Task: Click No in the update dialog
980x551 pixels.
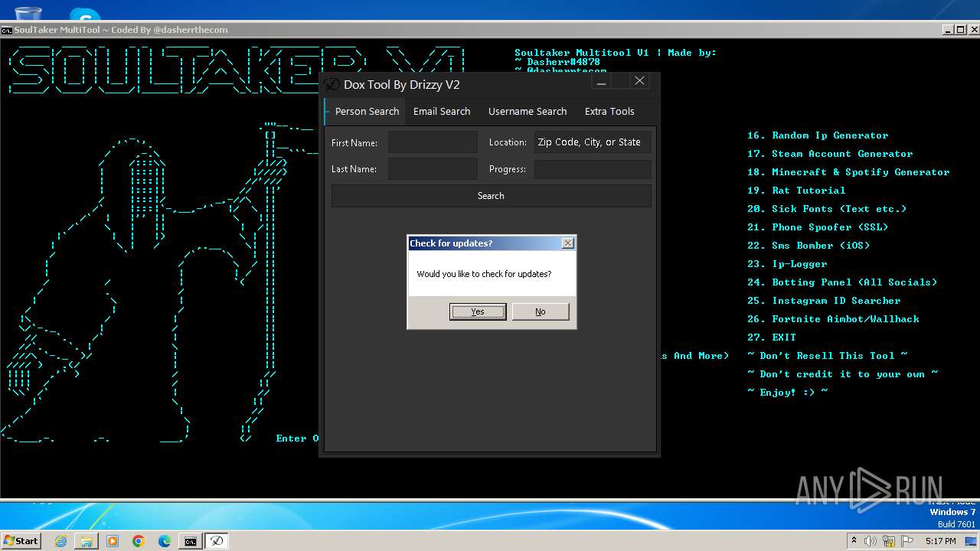Action: (541, 311)
